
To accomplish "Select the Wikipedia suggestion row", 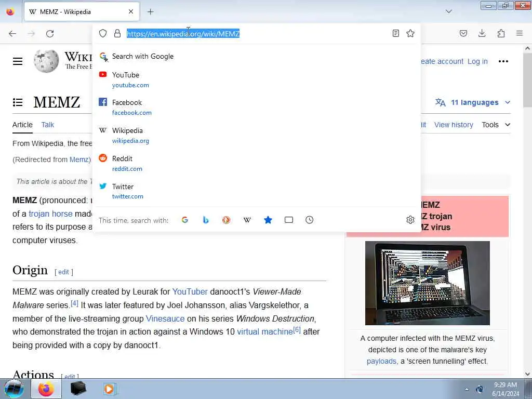I will [257, 136].
